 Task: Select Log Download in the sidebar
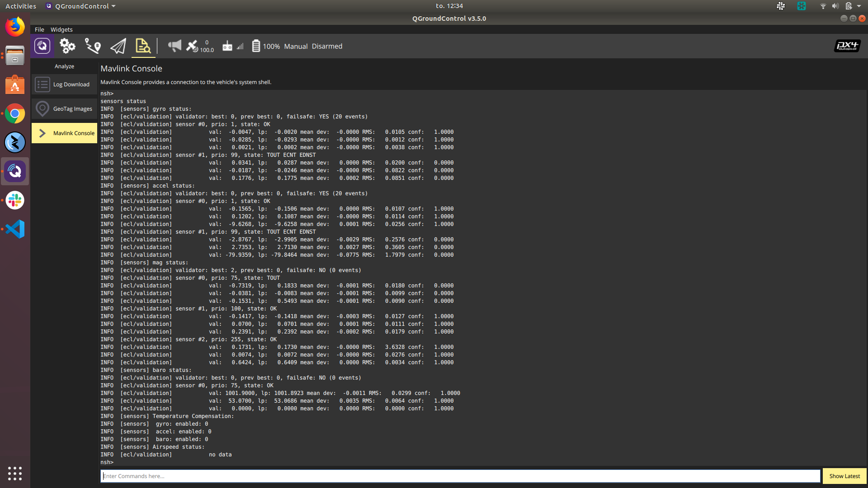(x=64, y=84)
